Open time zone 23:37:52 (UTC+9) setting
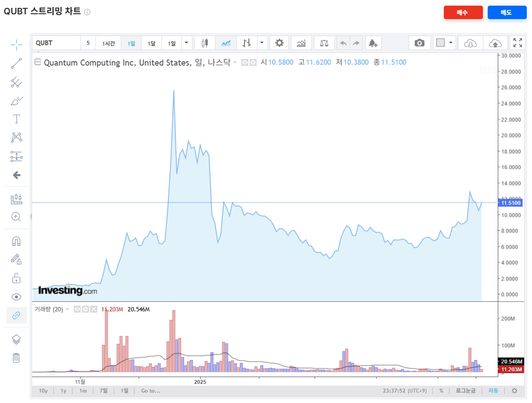This screenshot has width=532, height=403. click(x=405, y=391)
